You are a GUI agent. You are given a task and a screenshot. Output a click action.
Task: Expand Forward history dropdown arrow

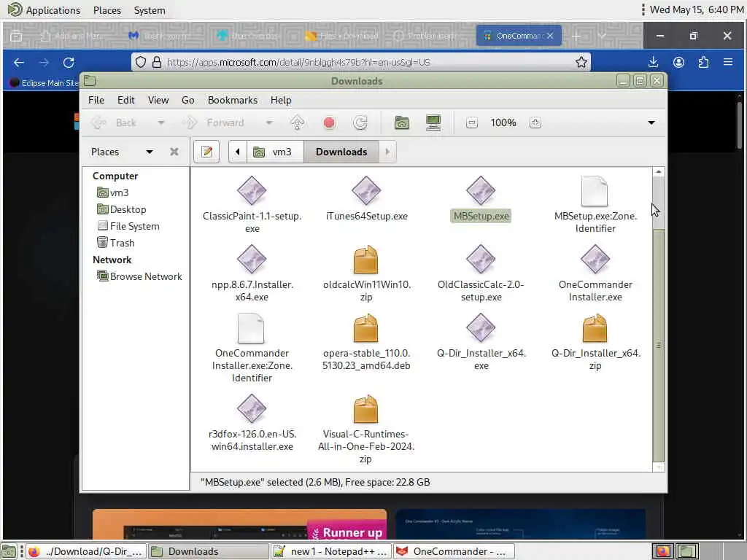coord(269,122)
